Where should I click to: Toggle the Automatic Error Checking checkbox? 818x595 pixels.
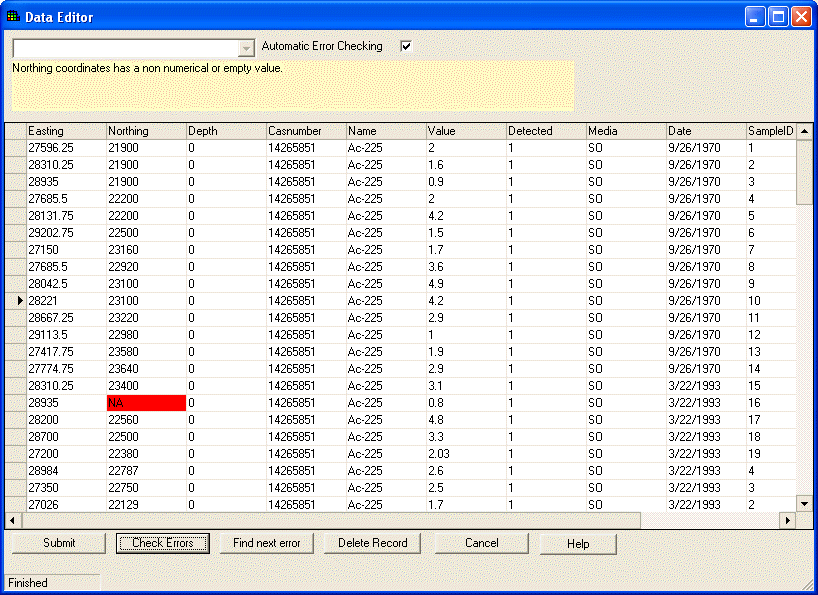[406, 46]
